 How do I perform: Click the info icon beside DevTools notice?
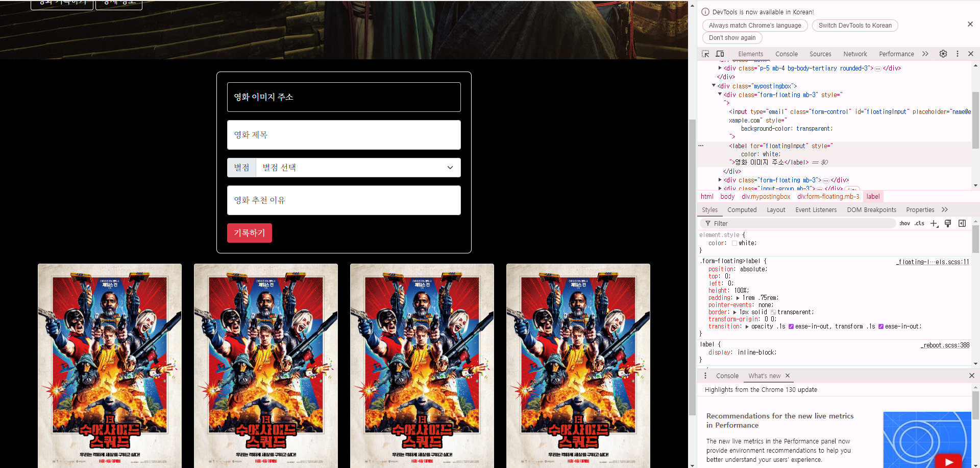[x=705, y=12]
